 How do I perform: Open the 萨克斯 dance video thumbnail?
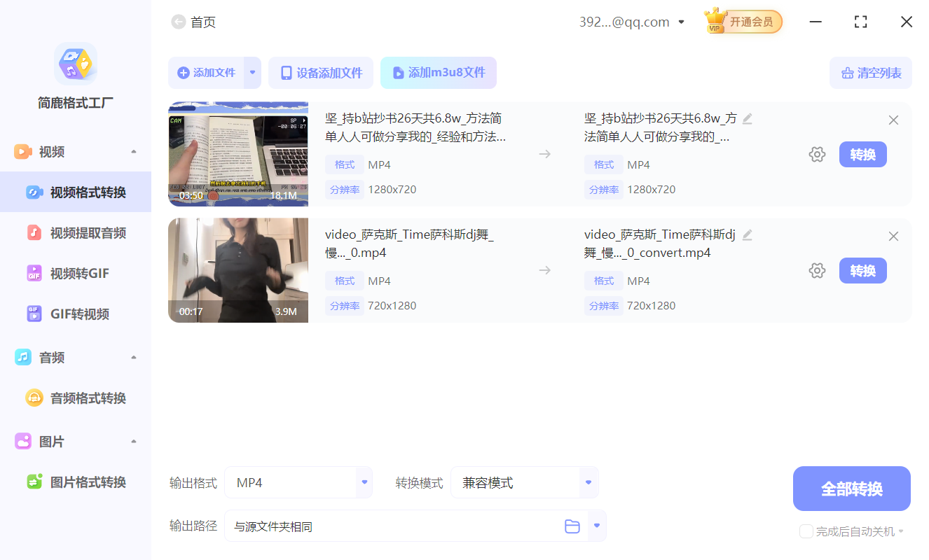coord(238,270)
